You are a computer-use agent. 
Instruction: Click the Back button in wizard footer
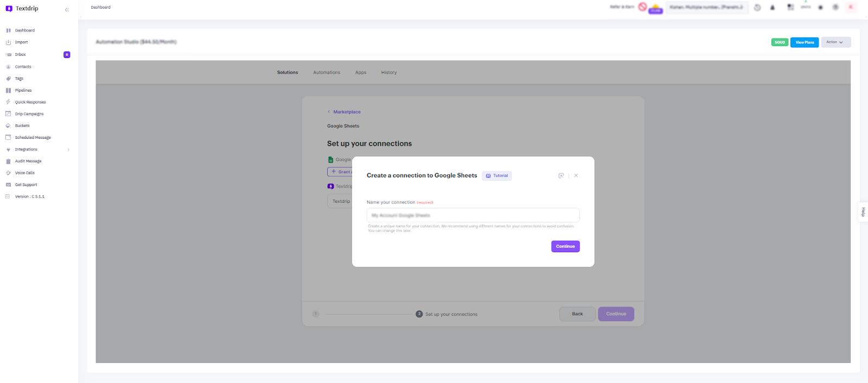coord(577,314)
